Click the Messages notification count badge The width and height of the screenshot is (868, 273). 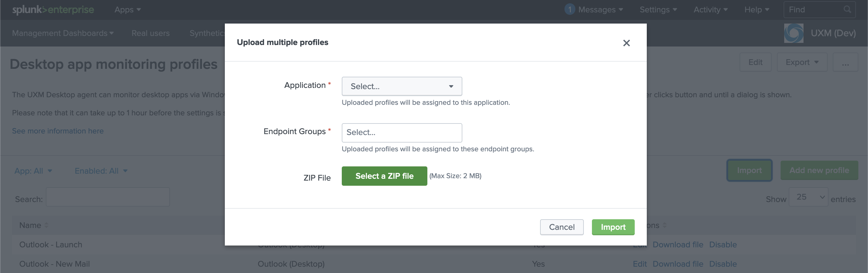pyautogui.click(x=569, y=9)
